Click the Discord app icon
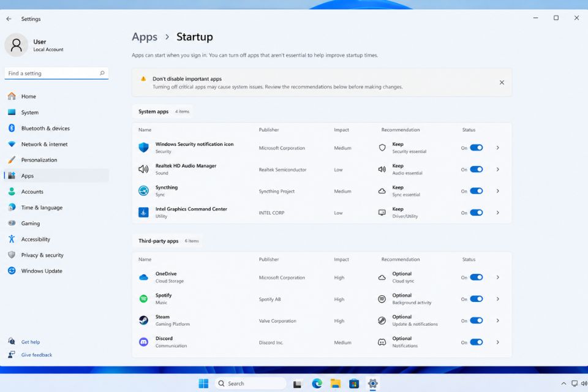 [x=143, y=342]
